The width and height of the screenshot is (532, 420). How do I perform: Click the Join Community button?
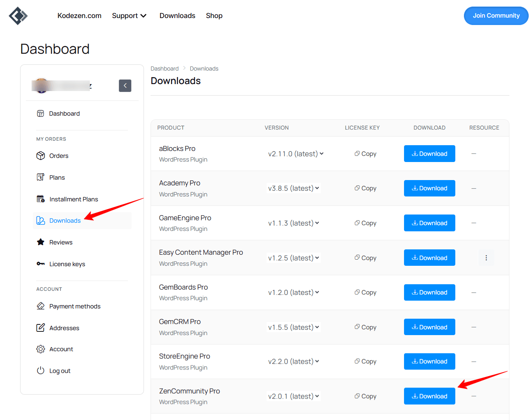click(496, 16)
